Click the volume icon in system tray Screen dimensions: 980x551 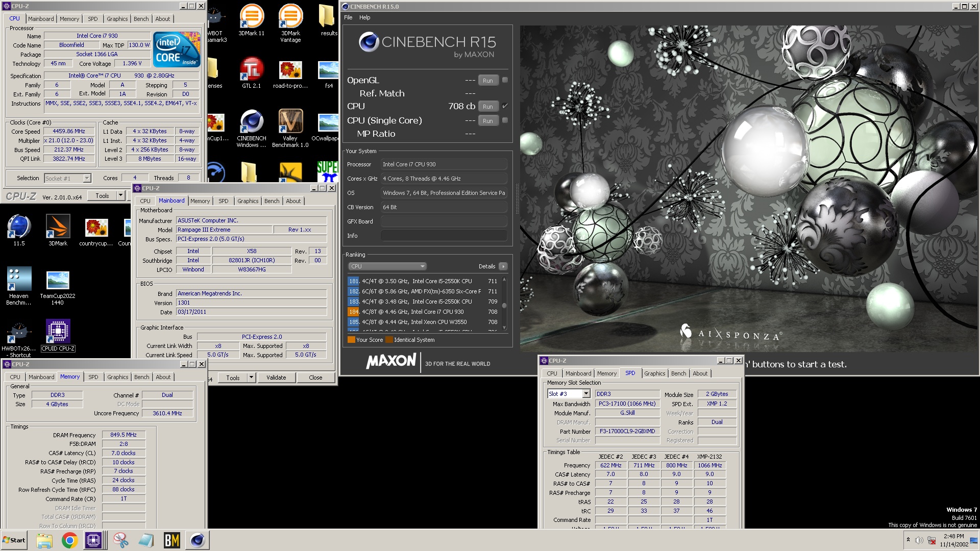tap(919, 540)
